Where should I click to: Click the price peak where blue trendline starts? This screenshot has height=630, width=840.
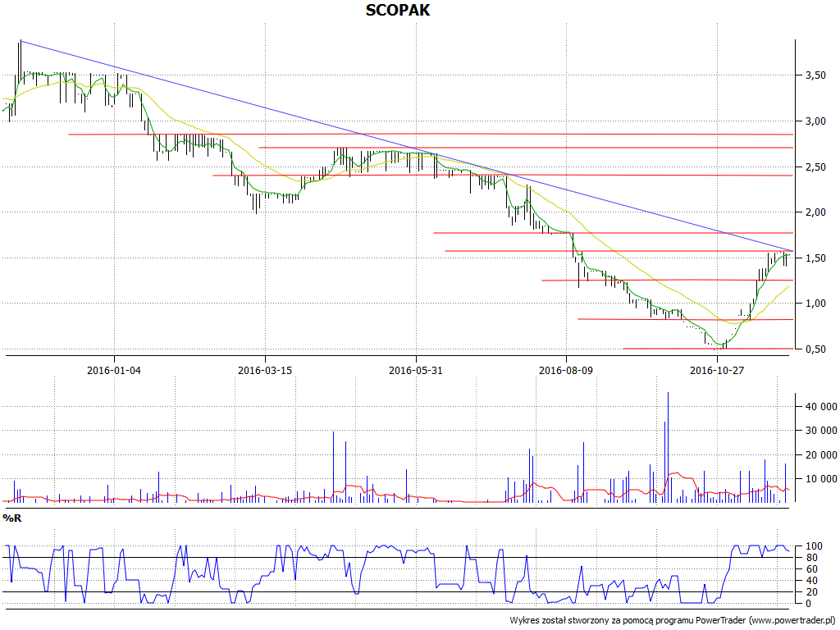pyautogui.click(x=21, y=41)
